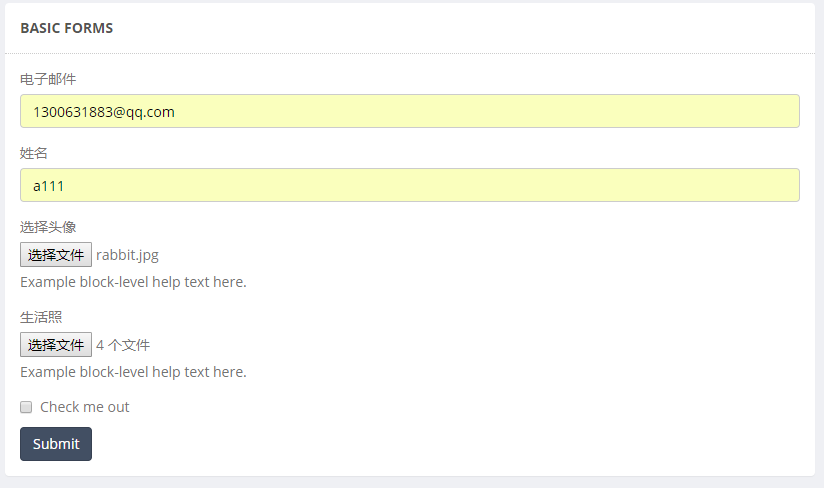
Task: Click 选择文件 button under 生活照
Action: [x=56, y=345]
